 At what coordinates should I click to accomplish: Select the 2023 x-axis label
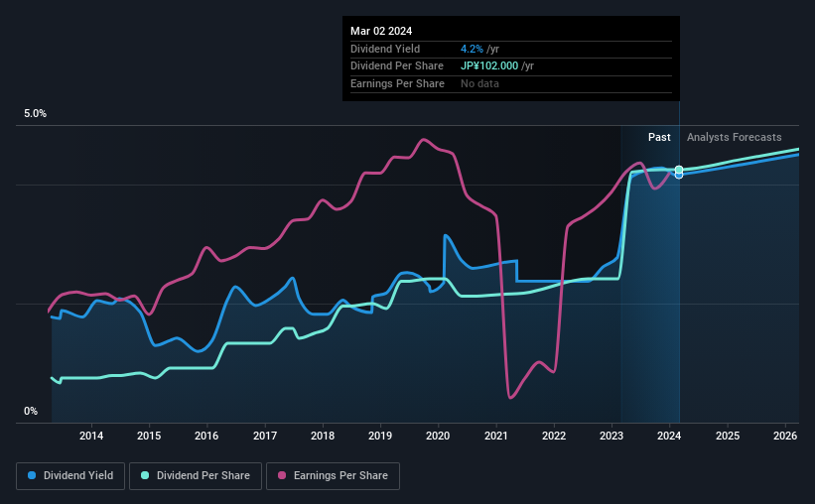611,436
